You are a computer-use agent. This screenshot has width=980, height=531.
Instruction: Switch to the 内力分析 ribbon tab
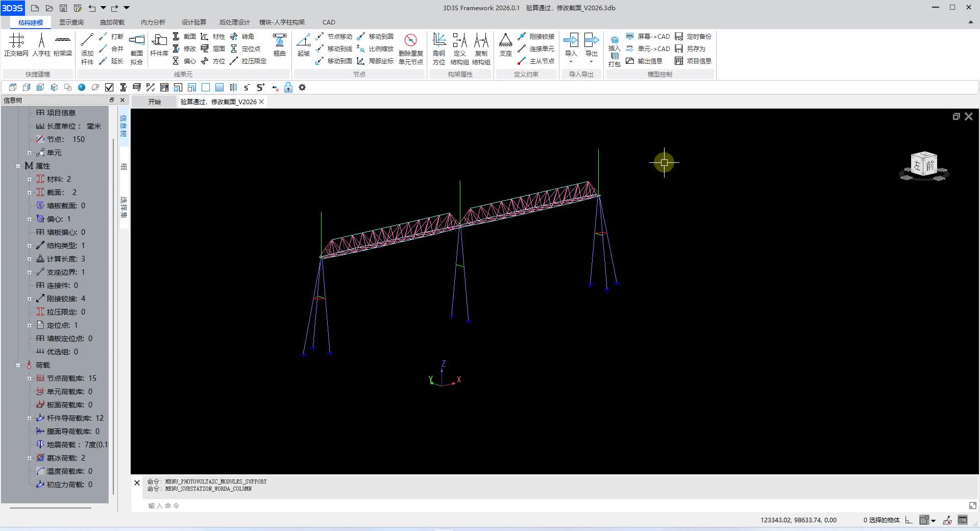(153, 22)
